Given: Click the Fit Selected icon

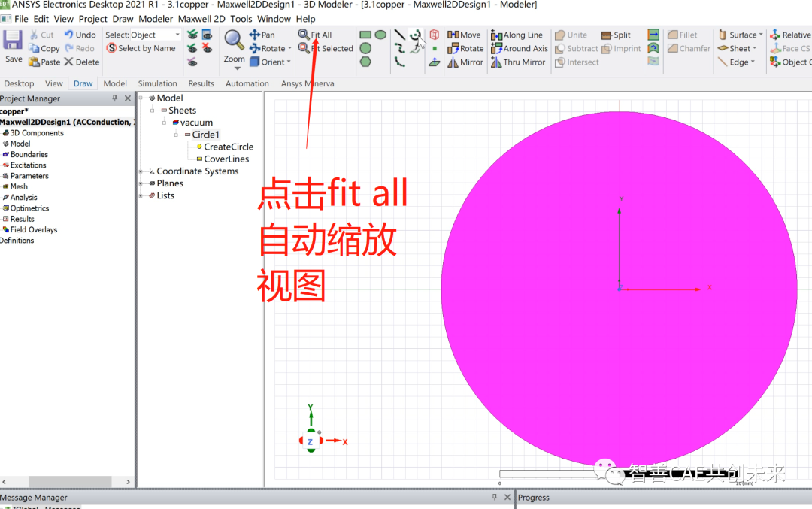Looking at the screenshot, I should [303, 48].
